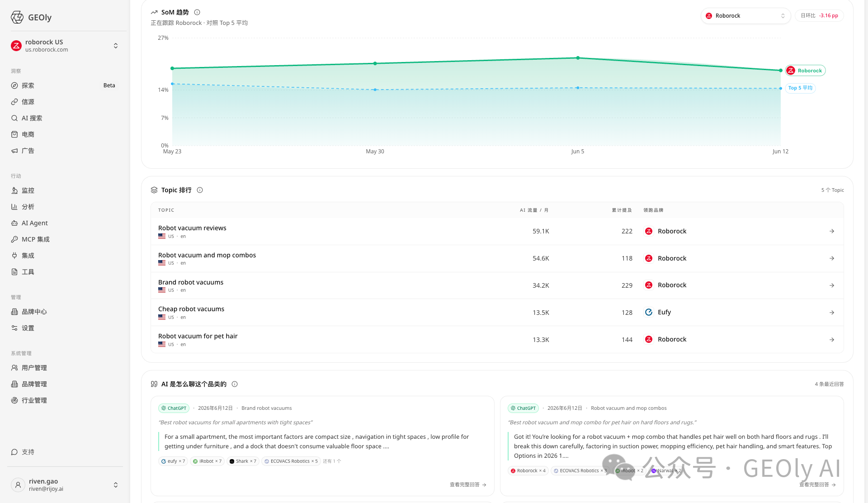Click the GEOly logo icon
Image resolution: width=868 pixels, height=503 pixels.
tap(17, 17)
